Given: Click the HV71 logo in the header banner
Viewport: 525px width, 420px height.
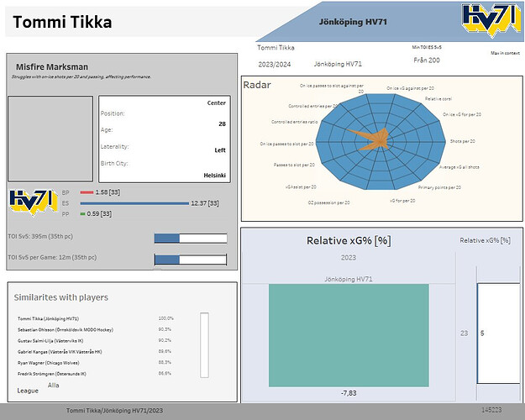Looking at the screenshot, I should tap(492, 20).
